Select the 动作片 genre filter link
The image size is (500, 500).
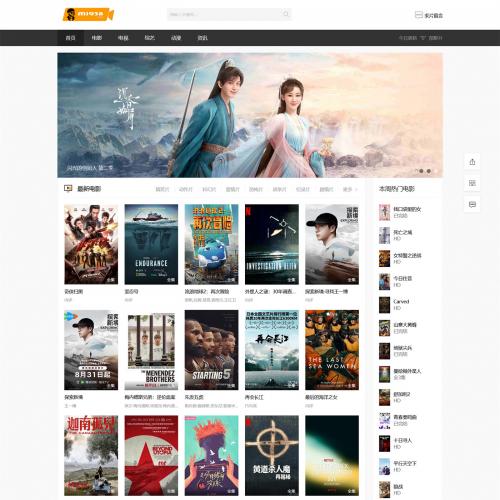(x=186, y=189)
